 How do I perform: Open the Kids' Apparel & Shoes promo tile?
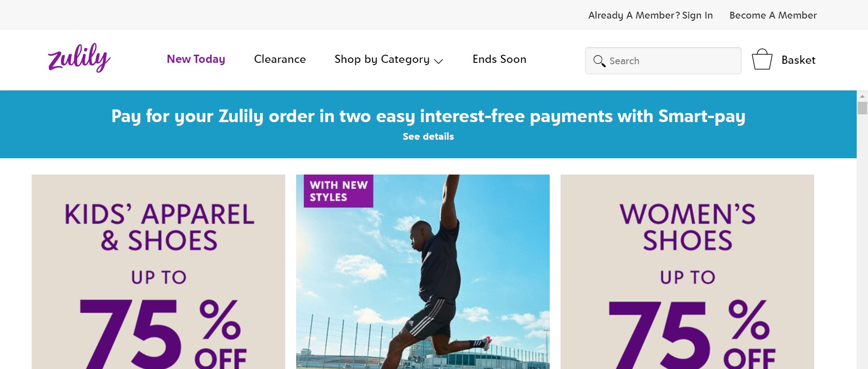pyautogui.click(x=158, y=272)
